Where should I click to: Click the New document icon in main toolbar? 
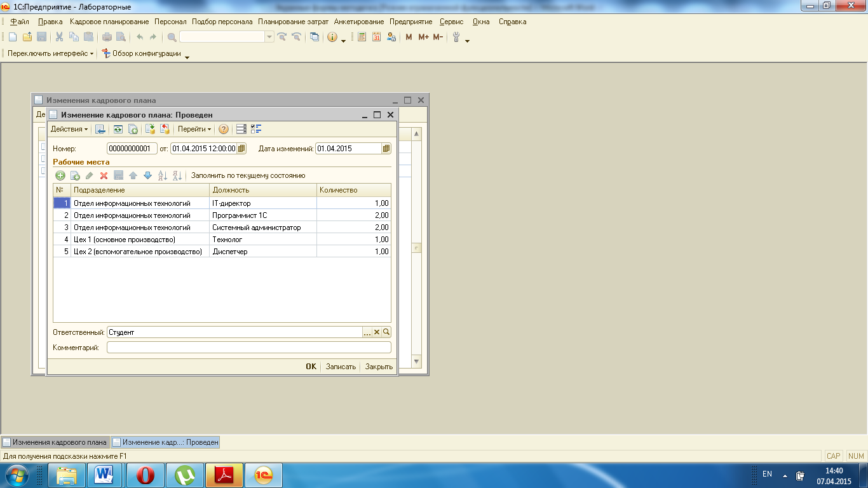tap(12, 37)
